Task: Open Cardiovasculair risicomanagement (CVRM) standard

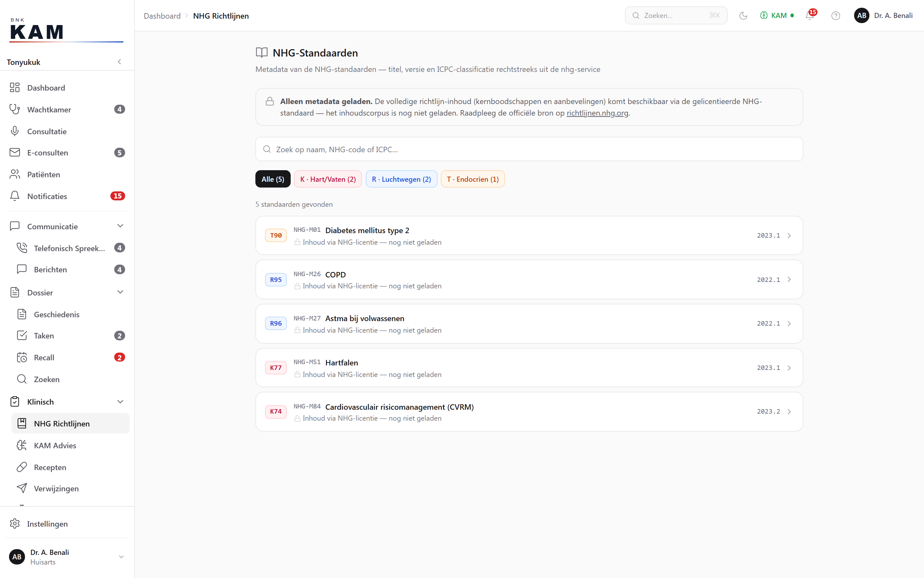Action: point(529,412)
